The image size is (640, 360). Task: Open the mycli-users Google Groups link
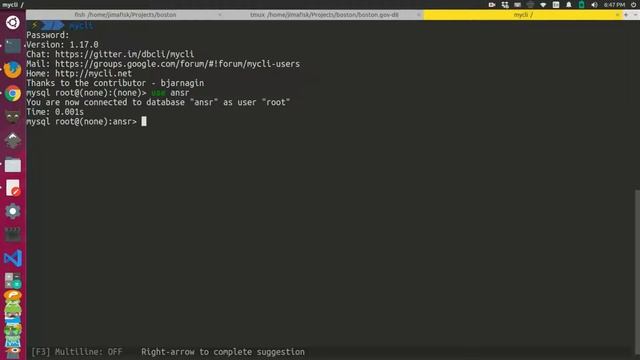point(177,64)
